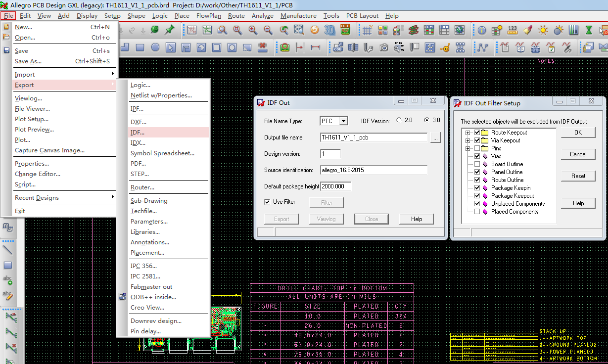608x364 pixels.
Task: Uncheck the Use Filter checkbox
Action: (268, 202)
